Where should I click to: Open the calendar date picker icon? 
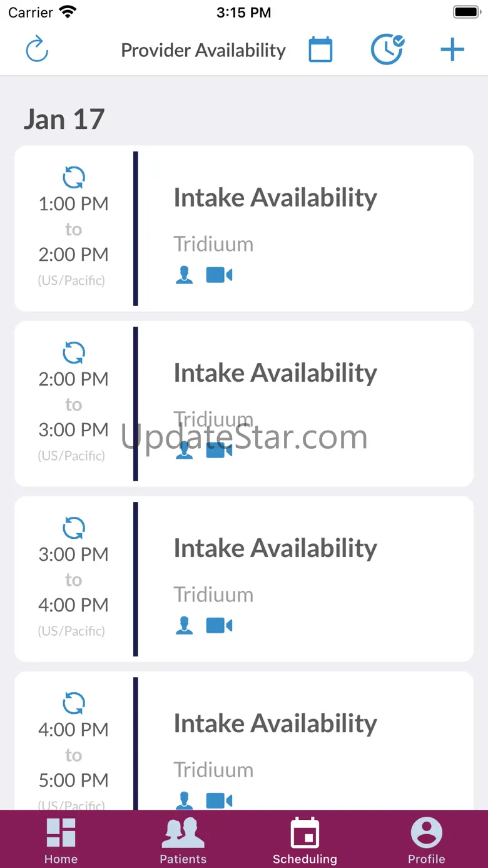pyautogui.click(x=320, y=50)
